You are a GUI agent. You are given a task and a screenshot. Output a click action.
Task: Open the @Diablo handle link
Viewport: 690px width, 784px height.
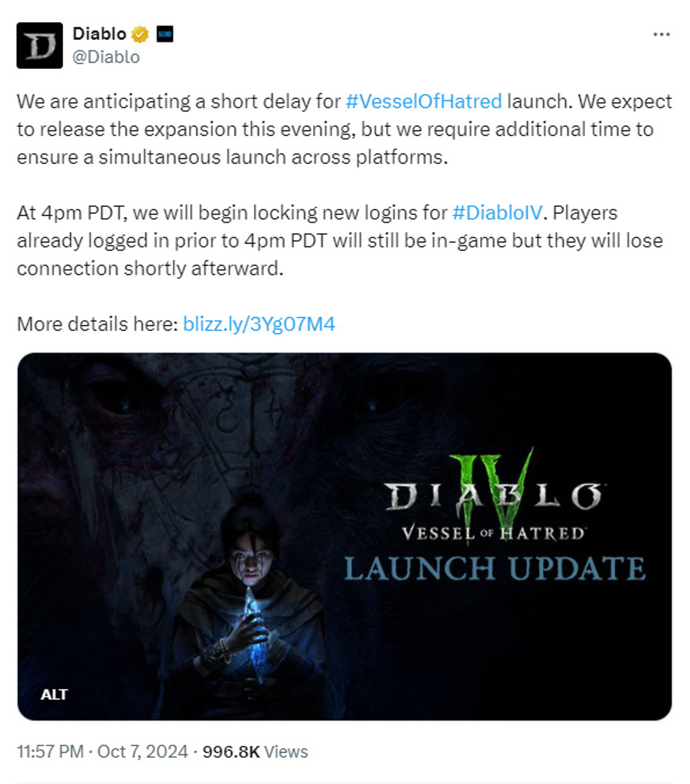[106, 57]
